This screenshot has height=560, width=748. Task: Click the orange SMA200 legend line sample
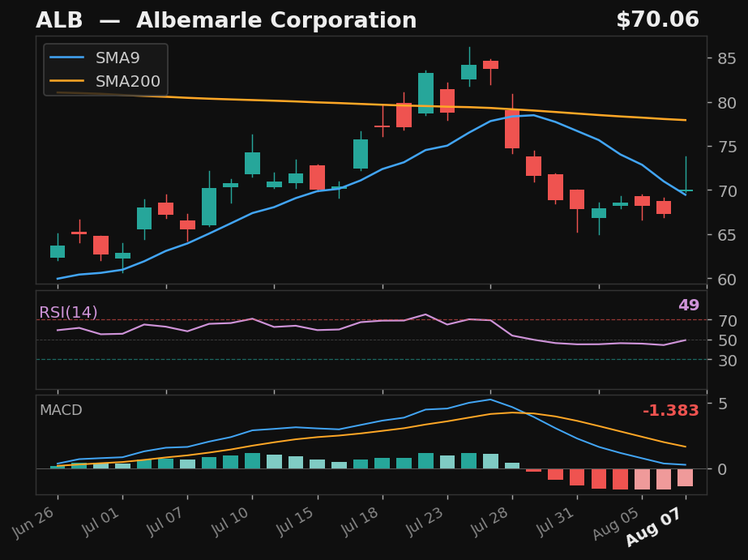click(66, 81)
